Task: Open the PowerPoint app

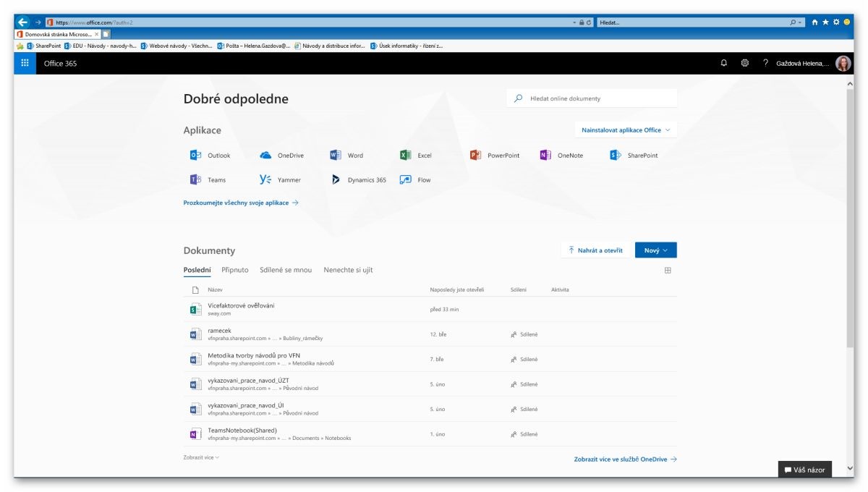Action: coord(495,156)
